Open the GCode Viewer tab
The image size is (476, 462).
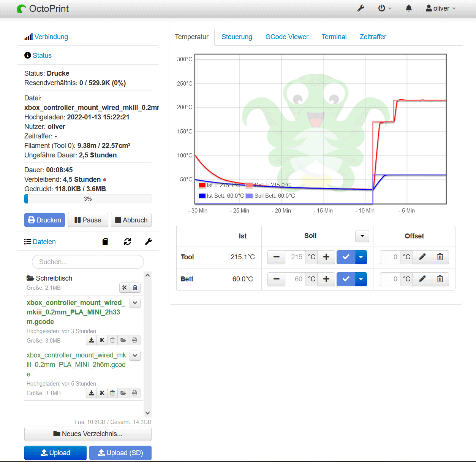point(287,37)
